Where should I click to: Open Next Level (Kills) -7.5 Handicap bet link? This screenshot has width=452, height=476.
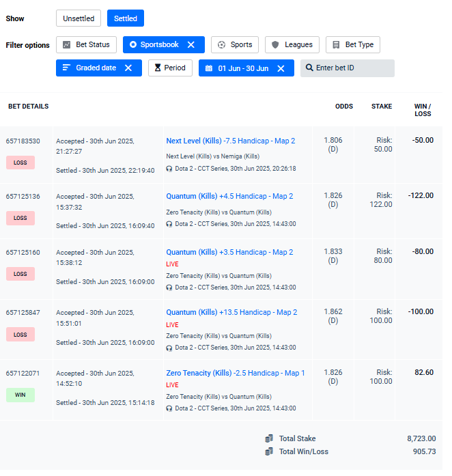[x=230, y=141]
